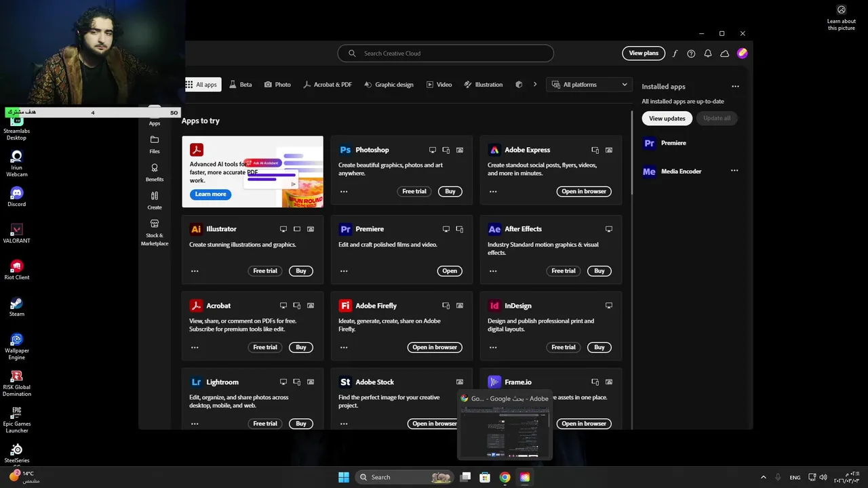Click the Windows Start button
868x488 pixels.
(x=344, y=477)
